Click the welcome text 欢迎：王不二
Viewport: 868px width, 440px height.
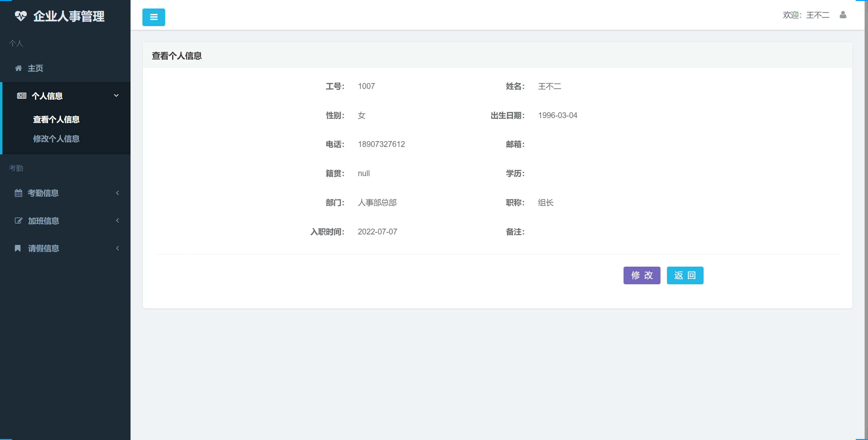pos(806,15)
